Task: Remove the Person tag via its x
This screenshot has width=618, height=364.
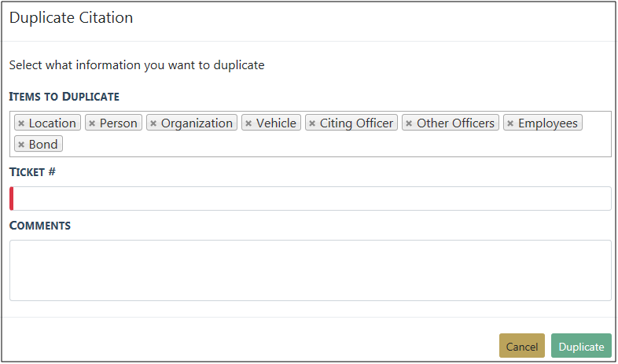Action: (x=92, y=123)
